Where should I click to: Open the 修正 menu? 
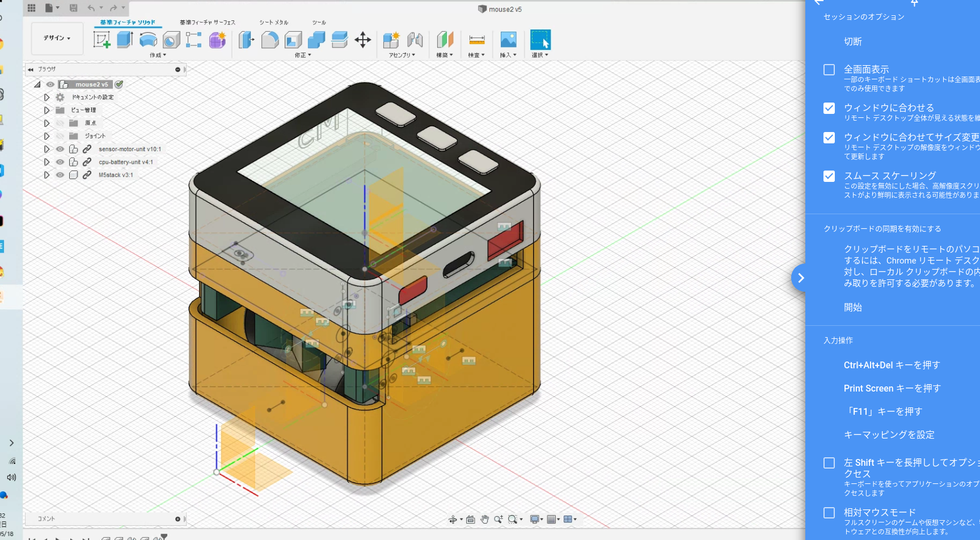click(x=303, y=55)
